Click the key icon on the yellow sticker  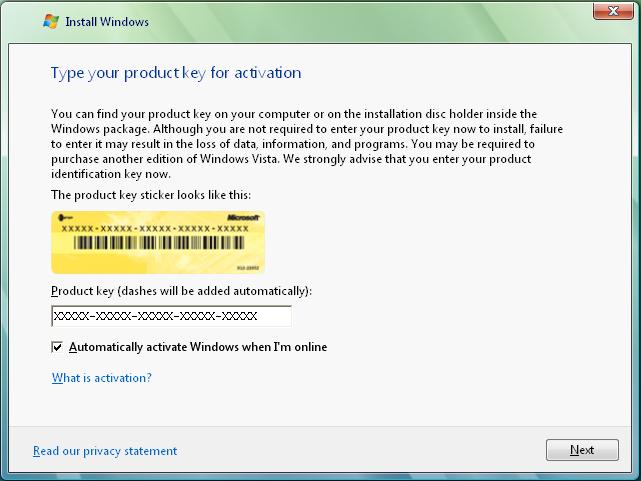click(x=65, y=217)
